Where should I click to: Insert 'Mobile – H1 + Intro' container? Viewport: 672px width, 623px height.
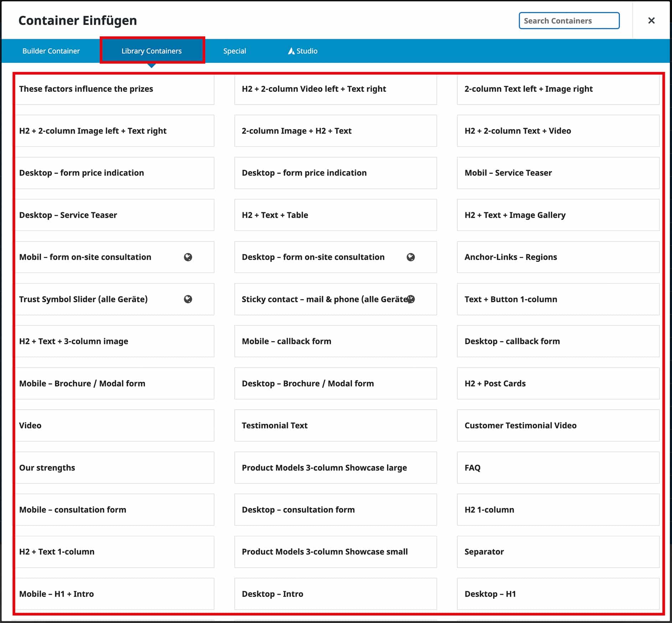pos(114,594)
